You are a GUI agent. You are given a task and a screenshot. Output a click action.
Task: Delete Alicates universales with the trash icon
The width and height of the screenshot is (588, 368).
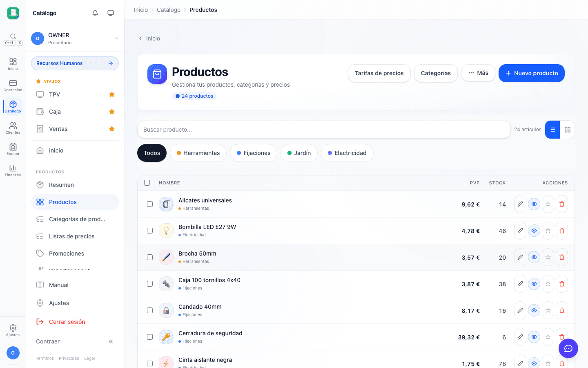[x=562, y=204]
